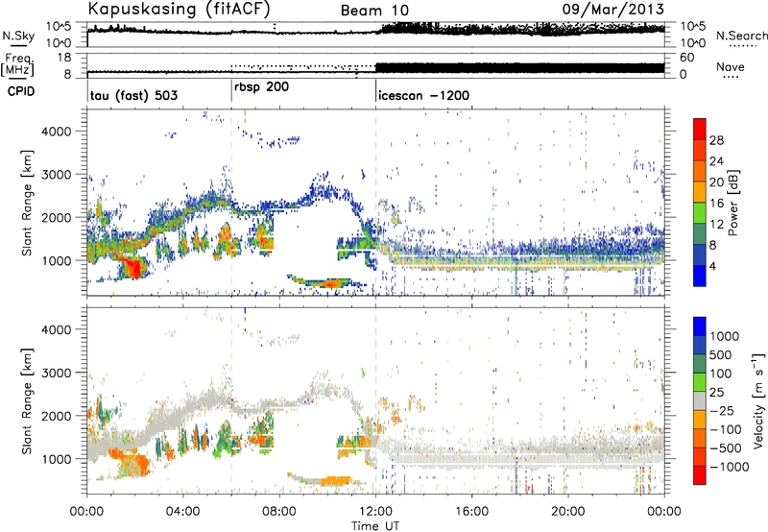The width and height of the screenshot is (768, 532).
Task: Click the dashed 06:00 marker in Power panel
Action: 231,203
